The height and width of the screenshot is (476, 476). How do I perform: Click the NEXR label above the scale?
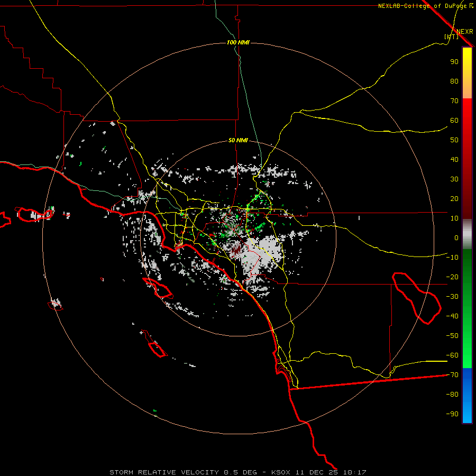tap(464, 32)
